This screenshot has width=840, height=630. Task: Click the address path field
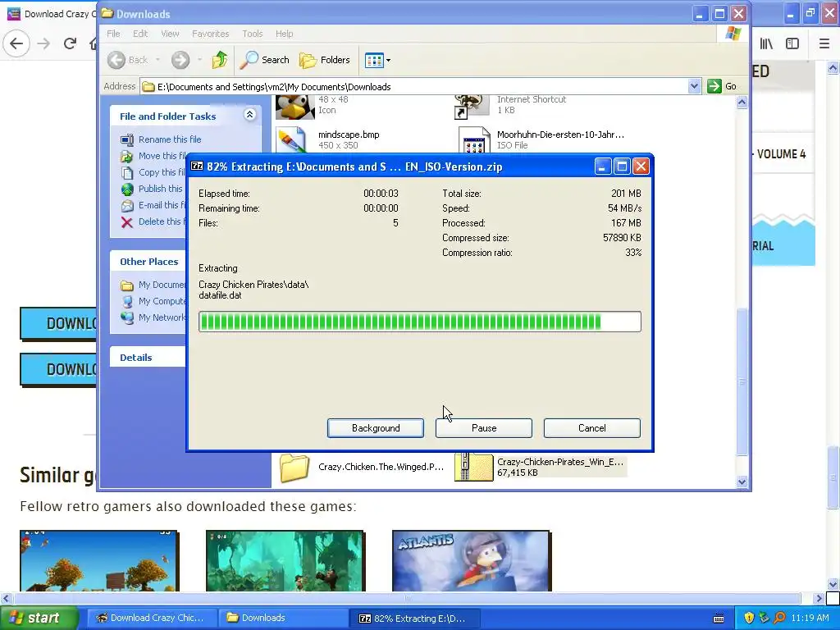tap(414, 86)
